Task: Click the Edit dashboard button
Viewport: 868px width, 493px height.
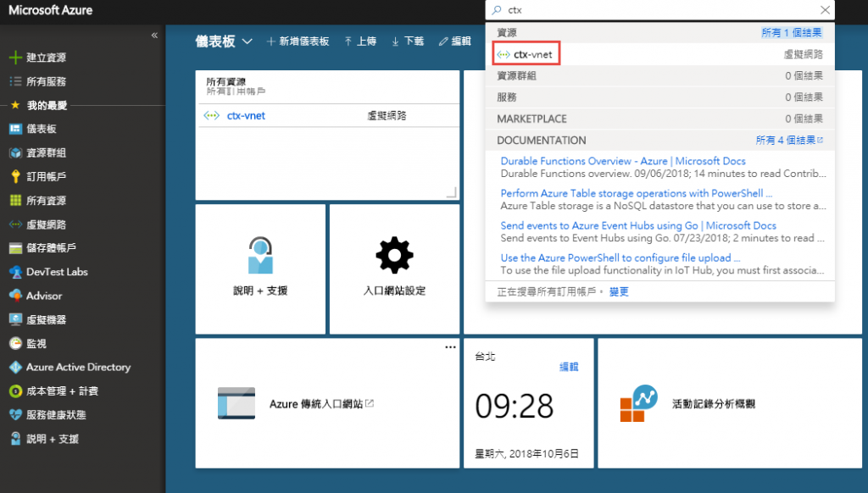Action: click(455, 42)
